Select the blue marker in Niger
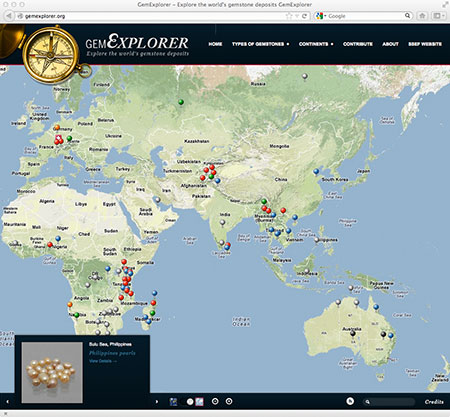Image resolution: width=450 pixels, height=417 pixels. coord(58,239)
